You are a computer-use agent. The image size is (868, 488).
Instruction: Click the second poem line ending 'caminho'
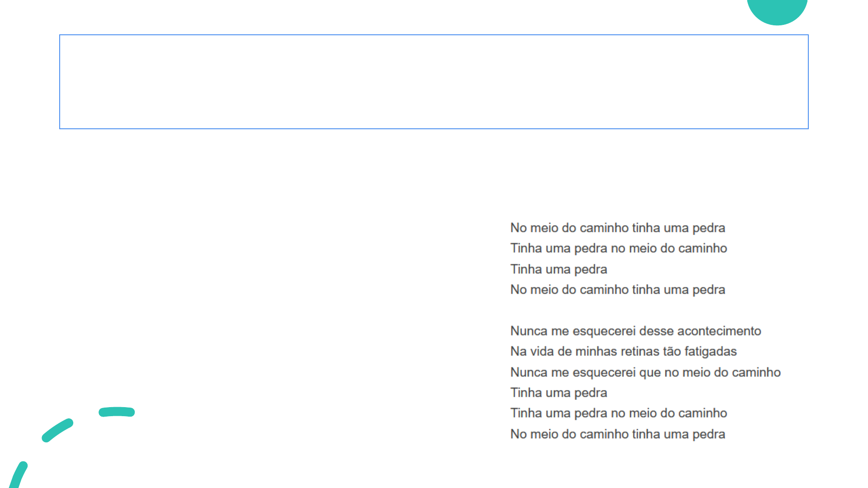click(618, 248)
